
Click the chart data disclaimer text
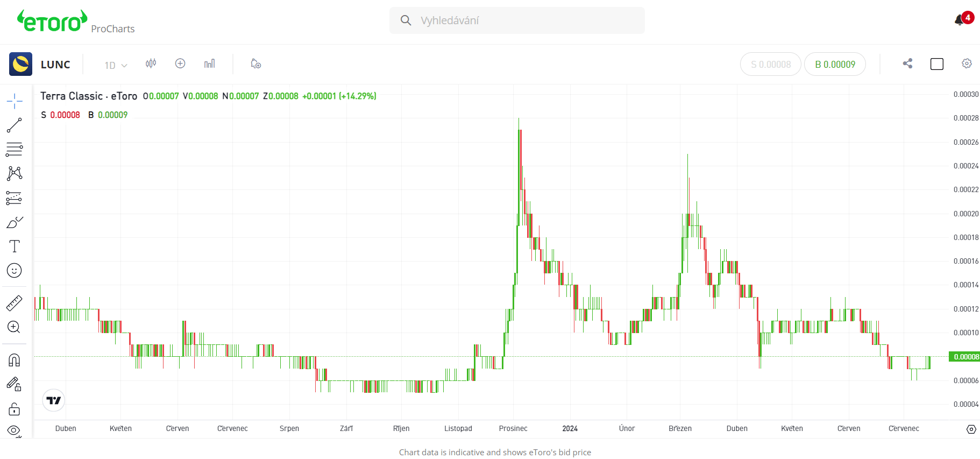(495, 452)
